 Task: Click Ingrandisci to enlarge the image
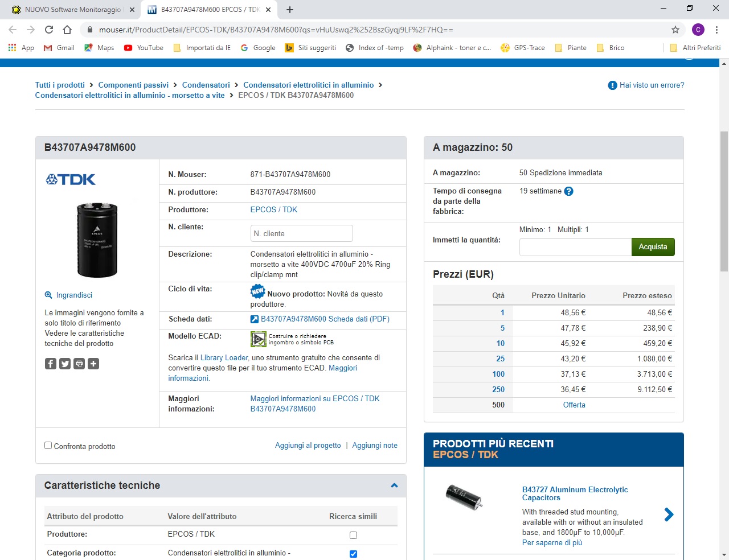point(74,295)
